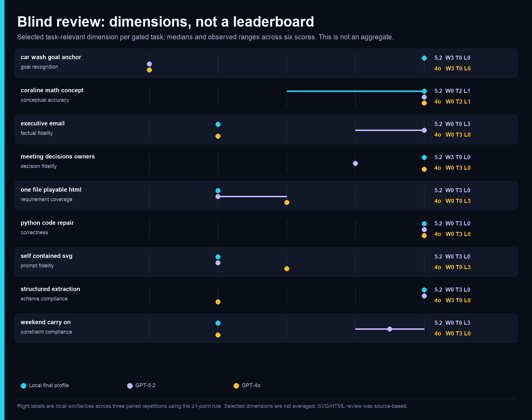This screenshot has width=532, height=420.
Task: Select the 'correctness' dimension label
Action: [34, 232]
